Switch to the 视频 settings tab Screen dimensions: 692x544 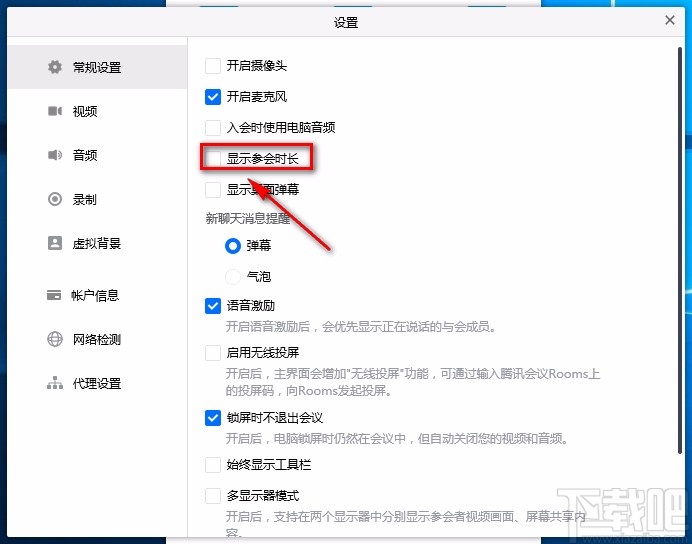(97, 111)
